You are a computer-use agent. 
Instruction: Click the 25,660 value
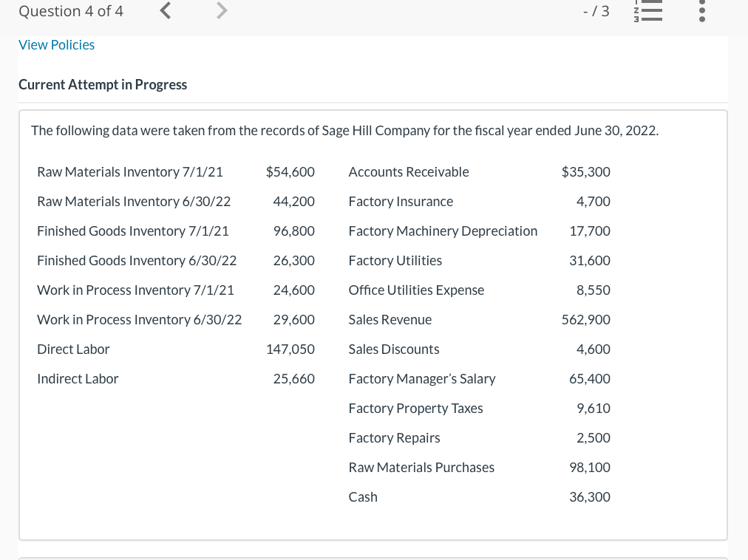coord(294,379)
